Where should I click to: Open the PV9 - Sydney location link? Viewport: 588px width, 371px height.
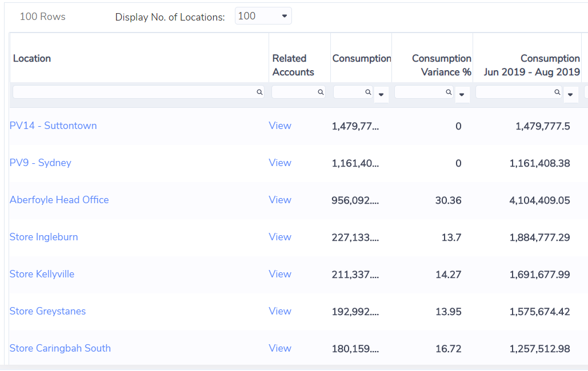[x=41, y=163]
